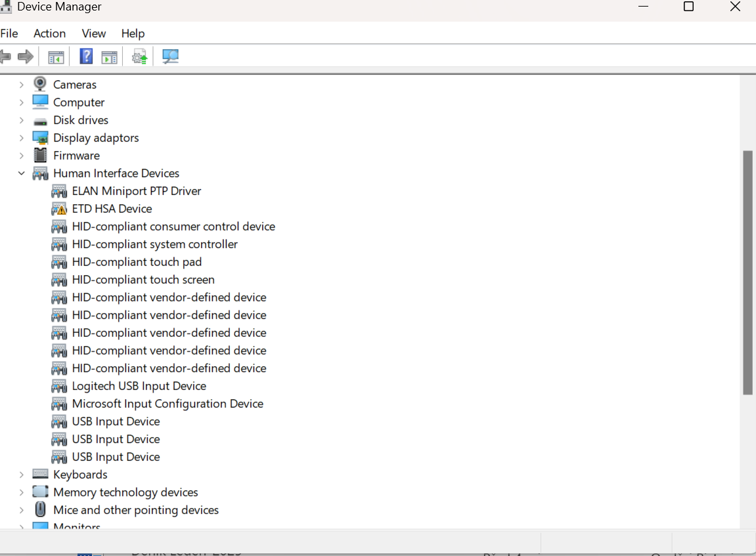Viewport: 756px width, 556px height.
Task: Expand the Keyboards category
Action: tap(21, 475)
